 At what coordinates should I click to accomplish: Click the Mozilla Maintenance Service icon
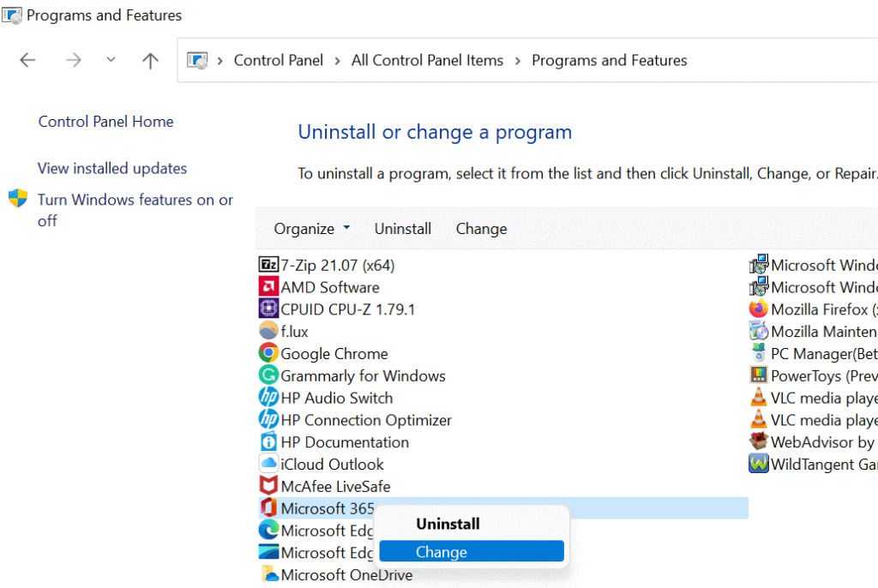759,330
